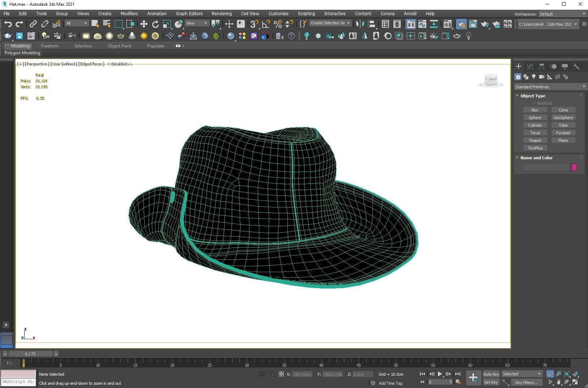Open the Workspaces 'Default' dropdown
Screen dimensions: 588x388
[x=562, y=14]
